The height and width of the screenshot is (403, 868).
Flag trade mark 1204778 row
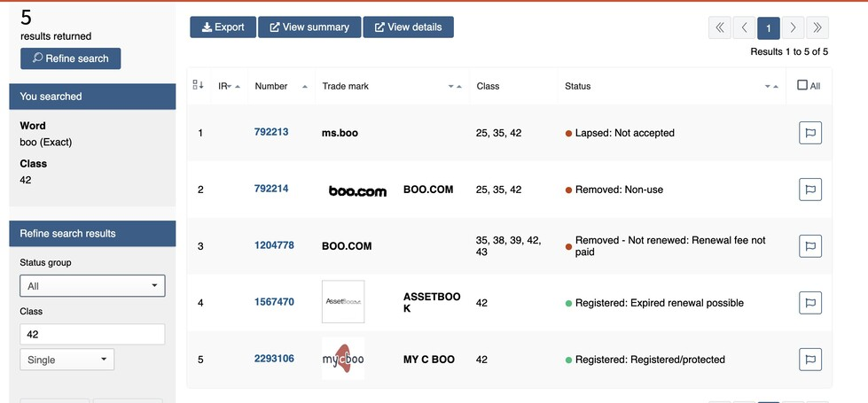[x=810, y=246]
